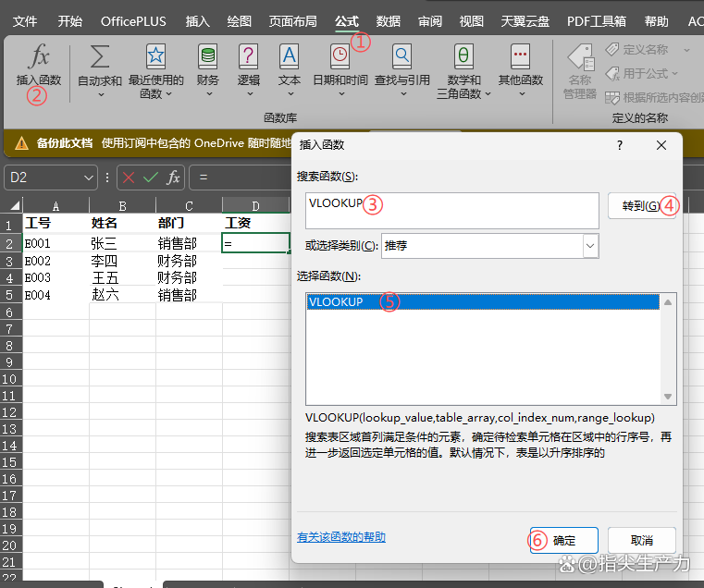Cancel the formula with the red X

[x=129, y=178]
